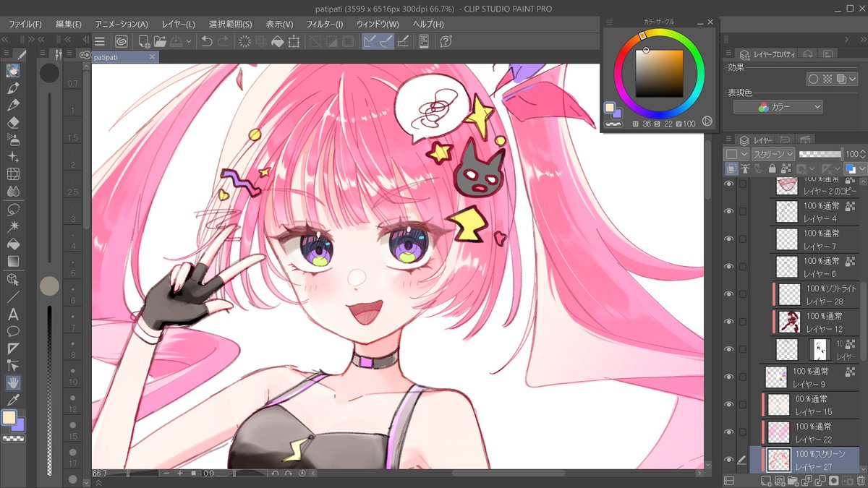Open the command bar hamburger menu

tap(101, 41)
